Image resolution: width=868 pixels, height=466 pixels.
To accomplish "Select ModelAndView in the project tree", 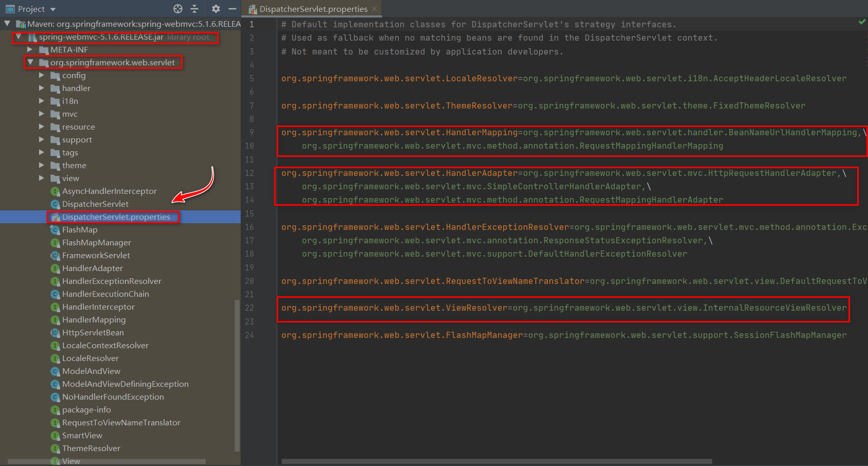I will 91,371.
